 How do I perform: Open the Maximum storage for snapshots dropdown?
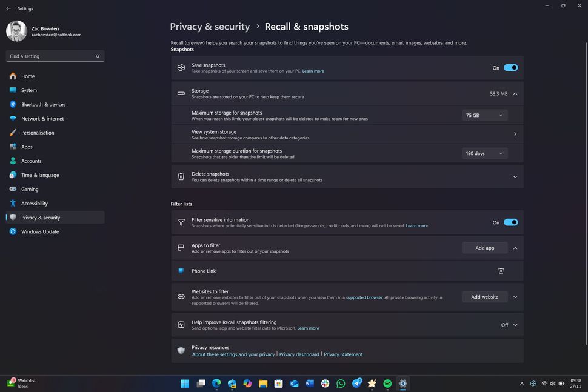484,115
